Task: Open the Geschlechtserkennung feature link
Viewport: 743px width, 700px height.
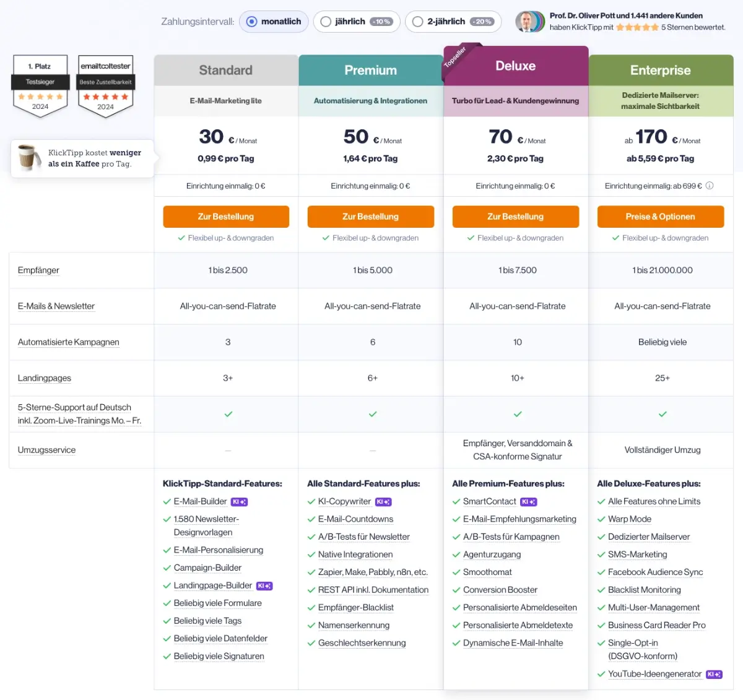Action: [362, 644]
